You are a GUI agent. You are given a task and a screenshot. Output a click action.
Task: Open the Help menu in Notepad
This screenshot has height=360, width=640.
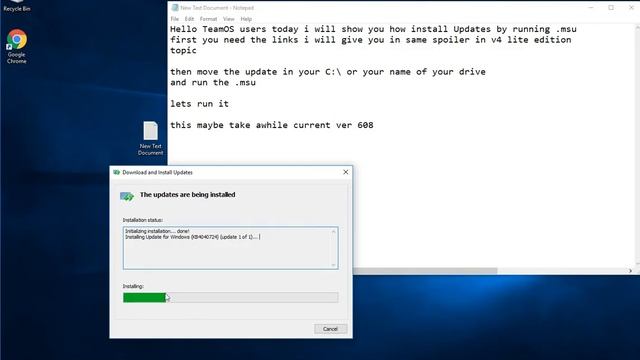click(246, 19)
